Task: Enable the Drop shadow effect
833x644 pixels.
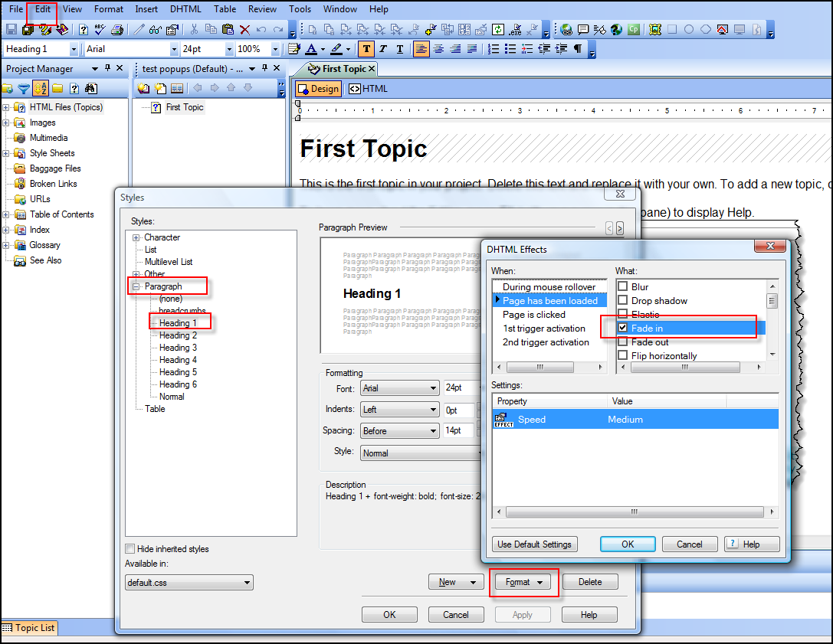Action: (x=623, y=300)
